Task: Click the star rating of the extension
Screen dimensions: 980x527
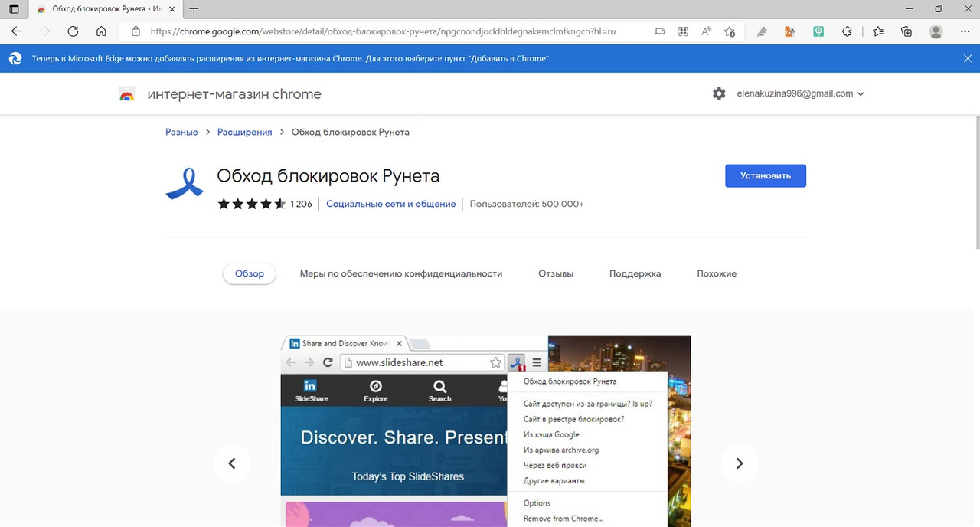Action: [251, 204]
